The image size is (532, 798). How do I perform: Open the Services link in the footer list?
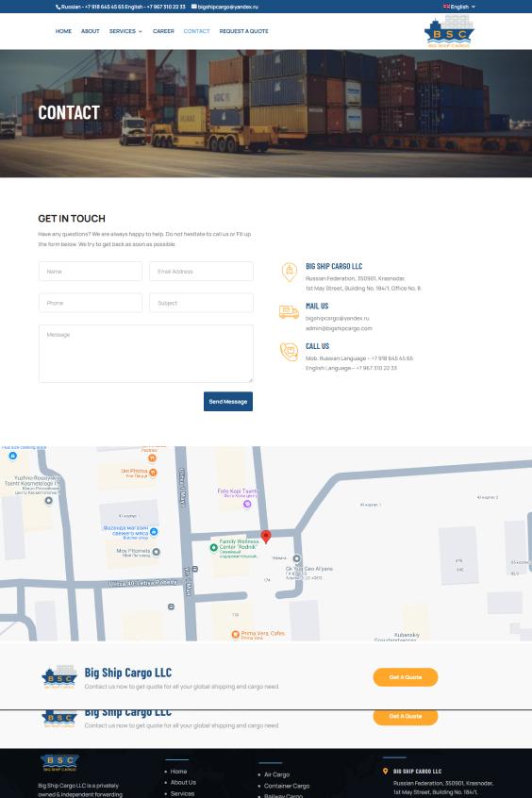tap(182, 793)
